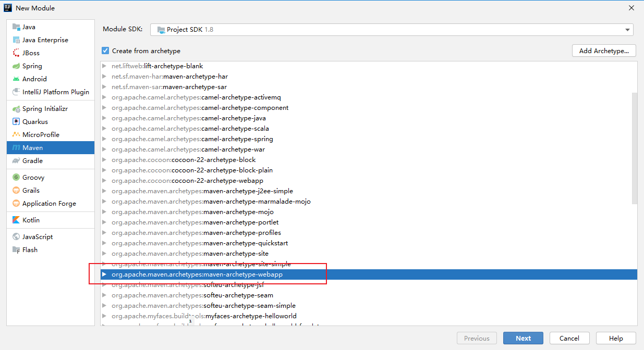Select JavaScript module type
Screen dimensions: 644x350
tap(51, 237)
